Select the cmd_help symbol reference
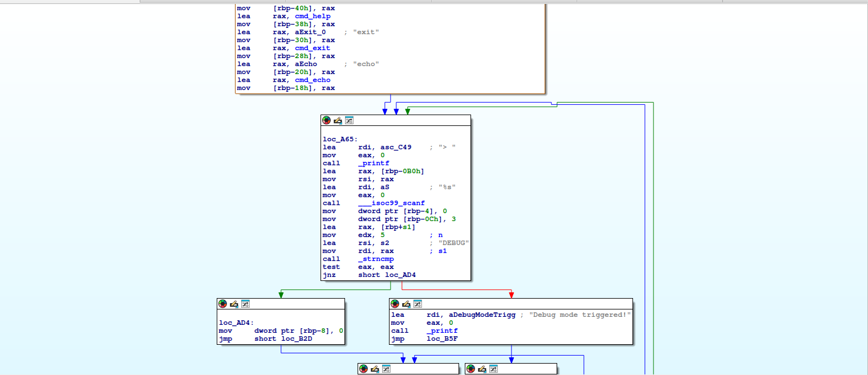Screen dimensions: 868x375 click(x=313, y=16)
